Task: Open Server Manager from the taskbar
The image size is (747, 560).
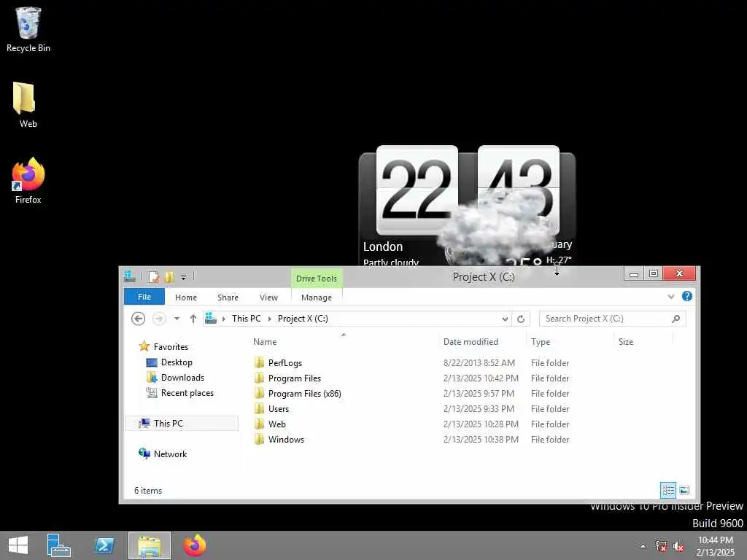Action: (x=58, y=545)
